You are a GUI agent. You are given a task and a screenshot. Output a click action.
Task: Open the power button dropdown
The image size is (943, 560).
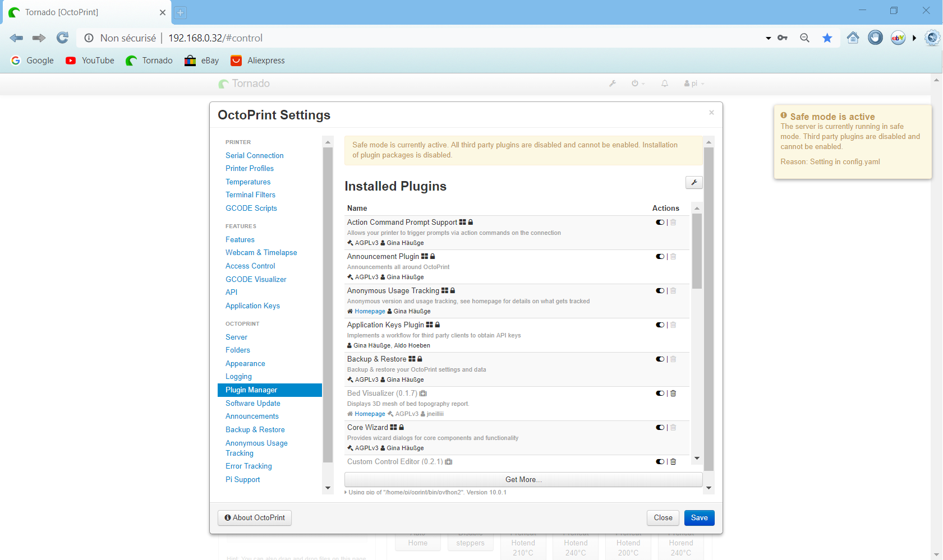tap(638, 83)
